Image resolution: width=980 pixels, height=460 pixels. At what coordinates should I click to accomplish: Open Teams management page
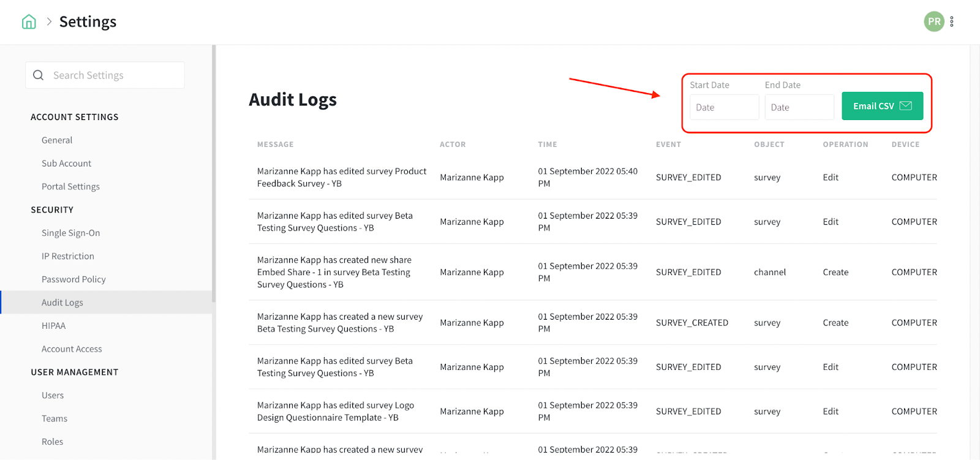(55, 419)
